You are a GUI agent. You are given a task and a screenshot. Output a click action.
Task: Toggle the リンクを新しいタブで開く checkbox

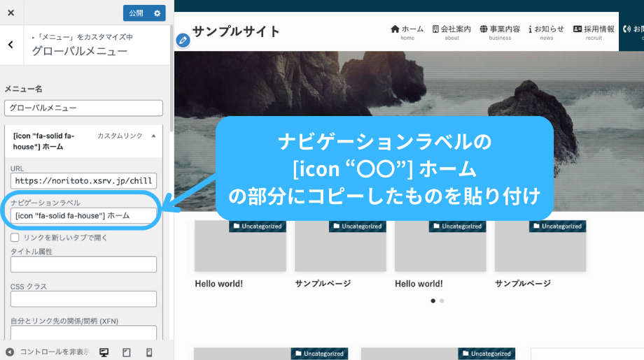pos(15,238)
